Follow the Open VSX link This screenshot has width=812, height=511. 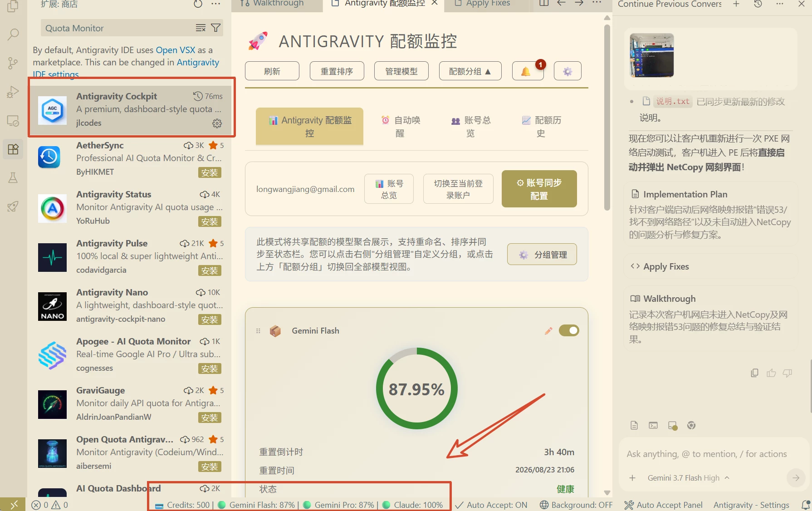176,50
